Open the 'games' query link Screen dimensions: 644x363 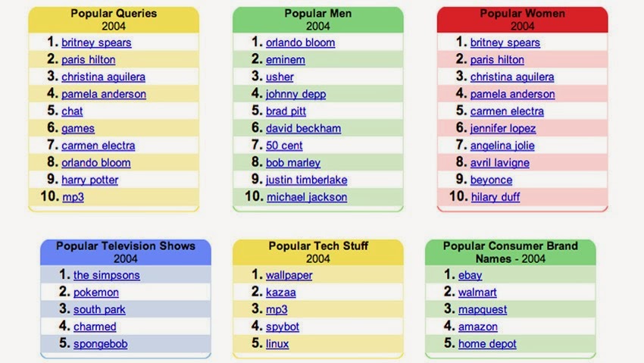(x=77, y=129)
